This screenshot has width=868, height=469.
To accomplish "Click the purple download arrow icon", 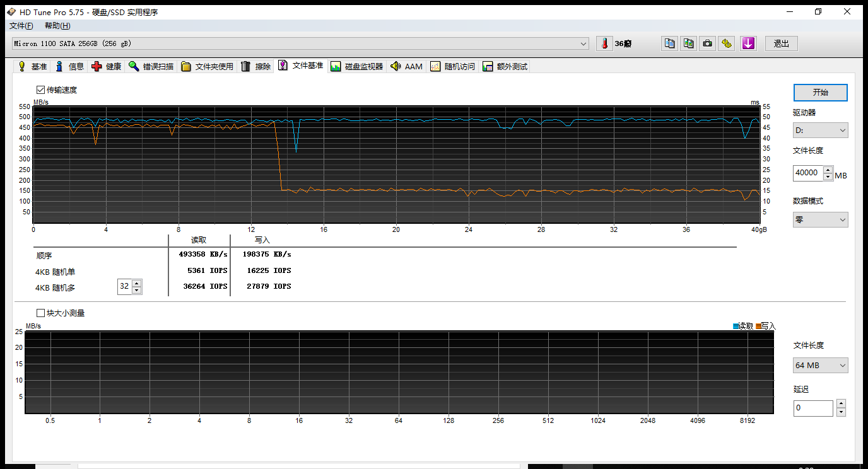I will point(748,43).
